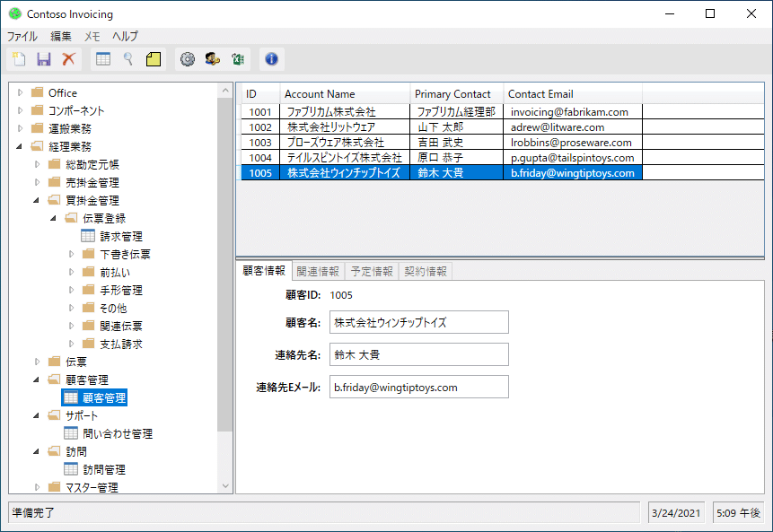Select the 顧客情報 tab
773x532 pixels.
point(264,270)
